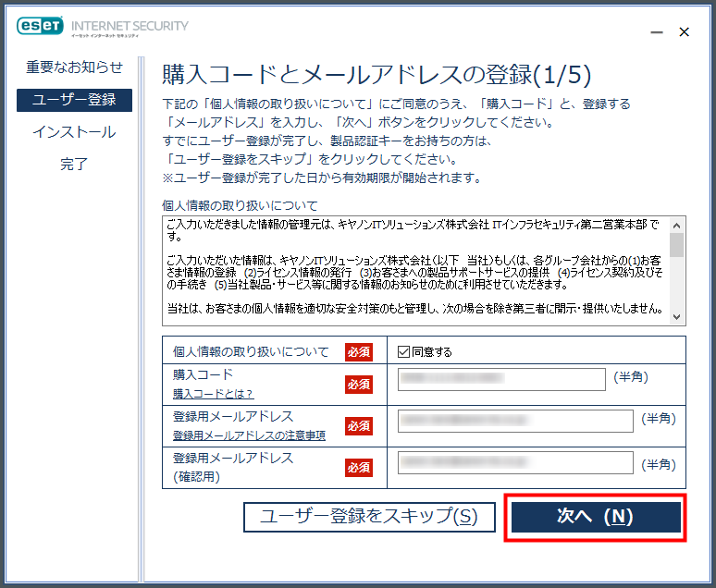Open 登録用メールアドレスの注意事項 link
The width and height of the screenshot is (716, 588).
click(x=249, y=435)
